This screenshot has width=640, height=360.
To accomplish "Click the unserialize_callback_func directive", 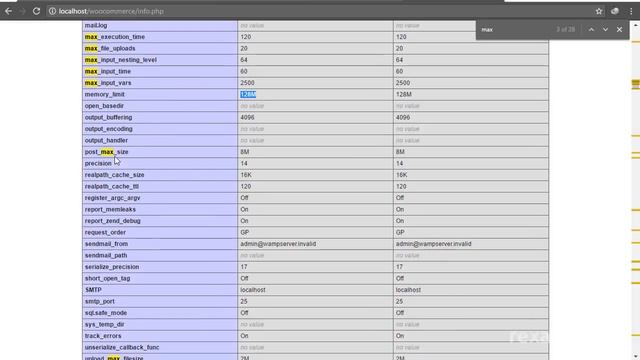I will (x=122, y=347).
